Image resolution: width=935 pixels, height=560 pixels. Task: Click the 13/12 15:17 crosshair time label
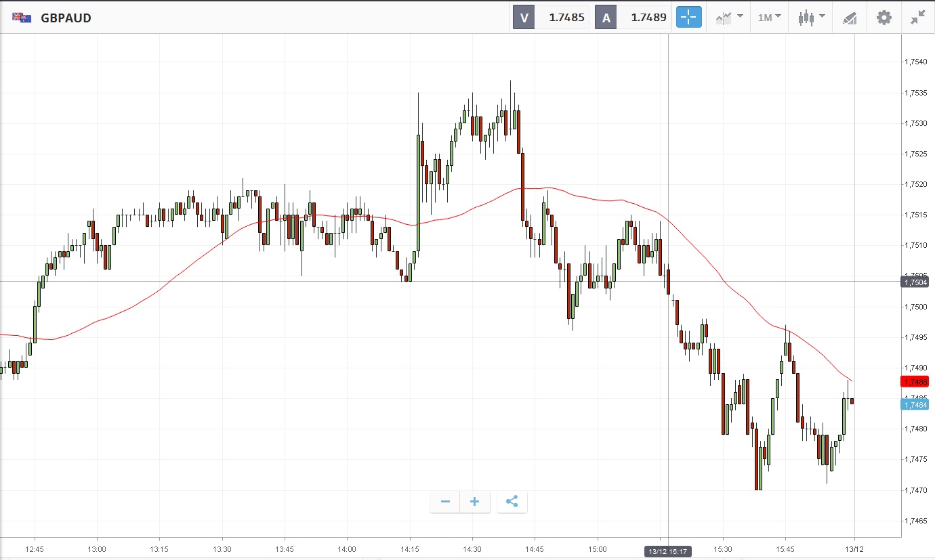click(669, 551)
